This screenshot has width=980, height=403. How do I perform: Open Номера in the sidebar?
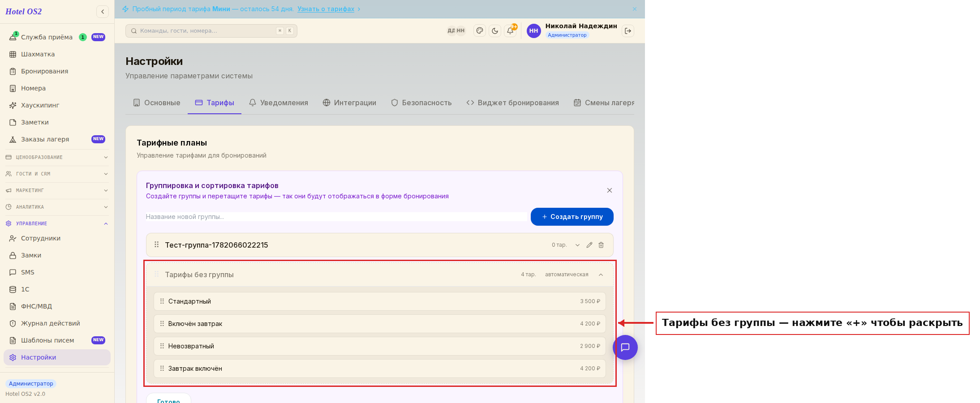coord(57,88)
